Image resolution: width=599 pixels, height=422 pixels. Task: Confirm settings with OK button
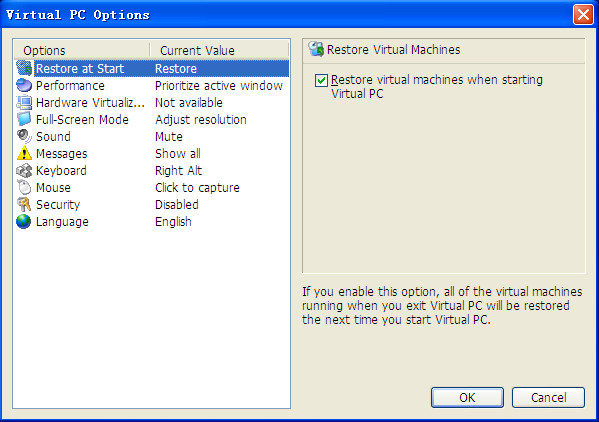coord(467,398)
